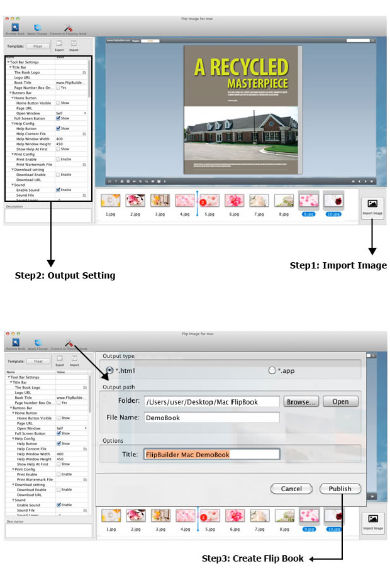
Task: Click folder icon on The Book Logo row, book-preview window
Action: pyautogui.click(x=84, y=72)
